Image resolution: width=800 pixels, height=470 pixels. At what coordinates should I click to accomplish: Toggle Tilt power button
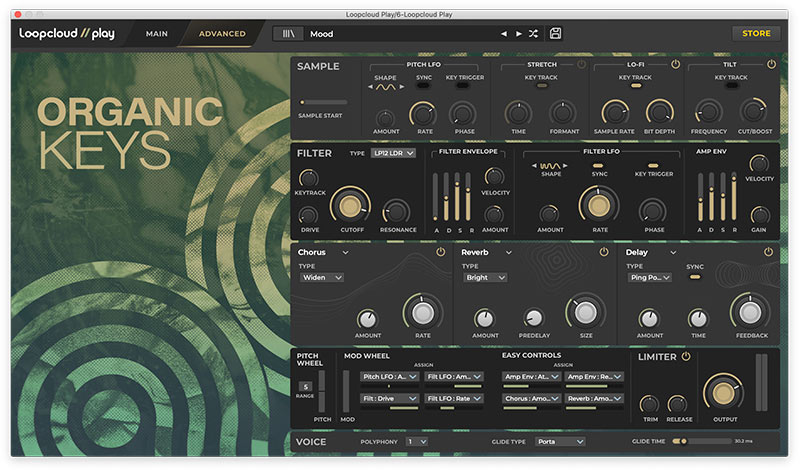point(771,64)
